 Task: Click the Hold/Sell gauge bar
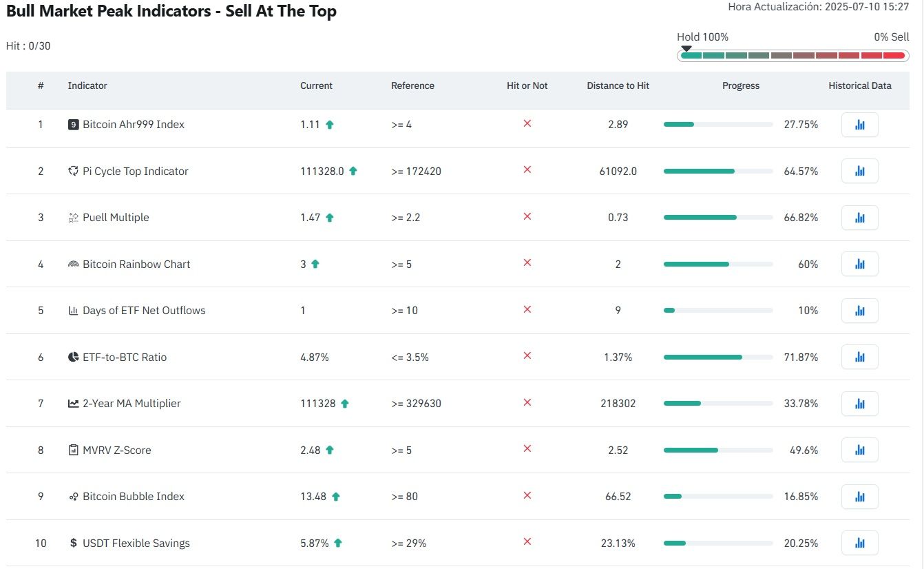pyautogui.click(x=792, y=56)
